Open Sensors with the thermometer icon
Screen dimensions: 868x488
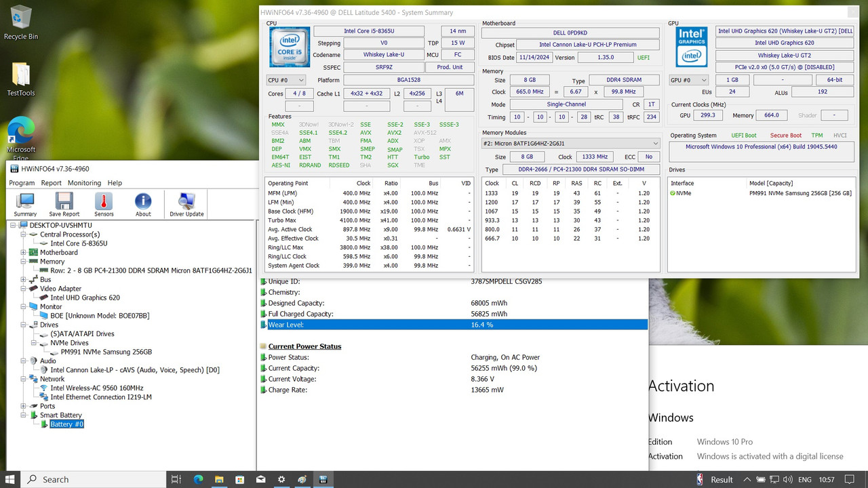(104, 205)
